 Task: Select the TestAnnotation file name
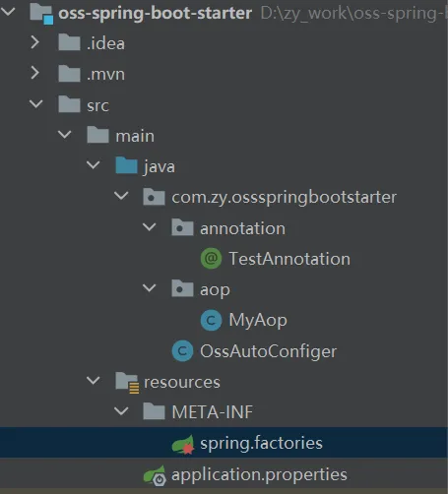tap(289, 259)
